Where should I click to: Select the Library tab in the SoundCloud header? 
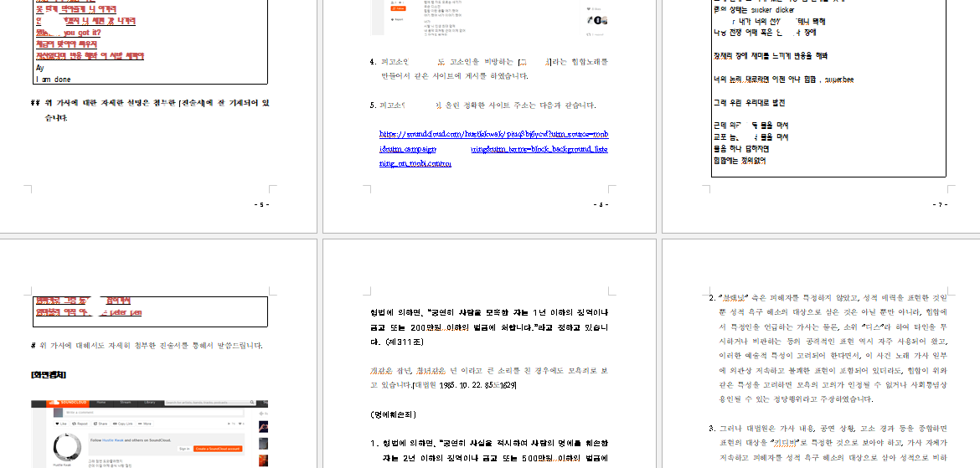tap(148, 403)
